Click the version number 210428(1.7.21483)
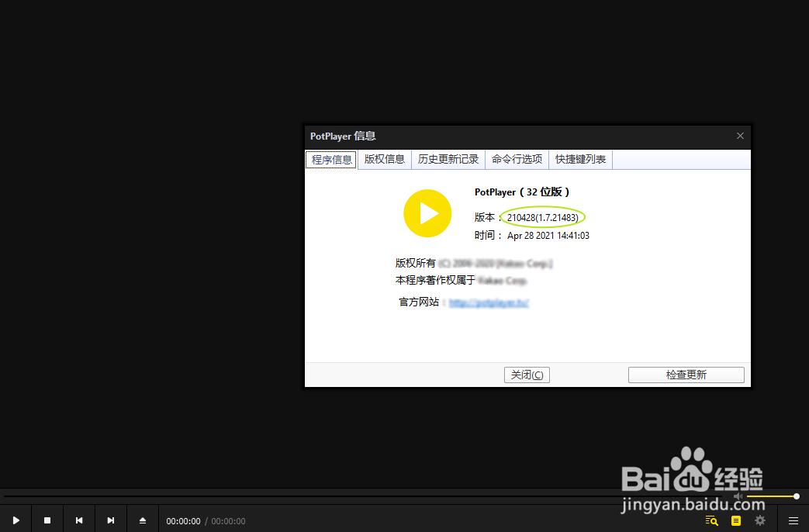 pos(543,217)
